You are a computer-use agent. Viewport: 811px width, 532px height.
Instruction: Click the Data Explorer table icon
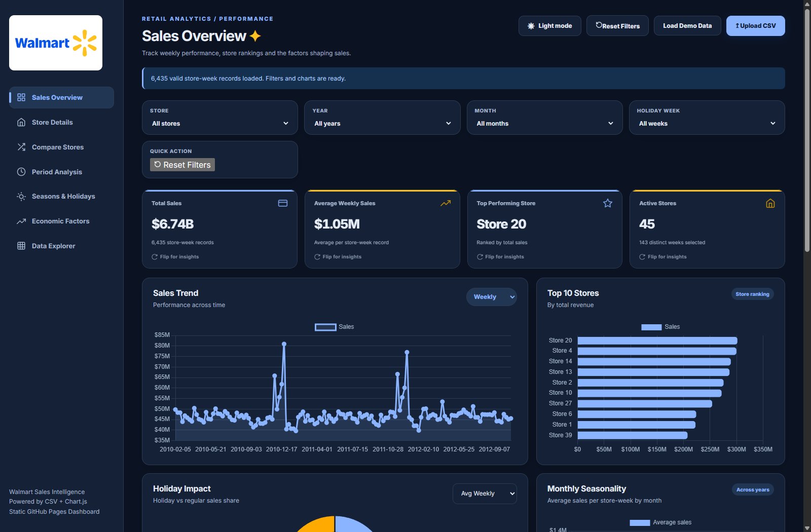(x=21, y=246)
